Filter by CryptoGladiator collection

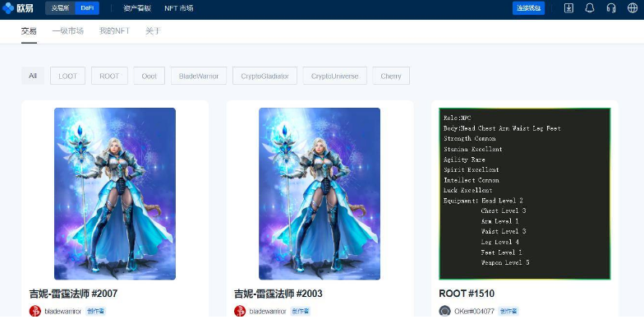tap(264, 76)
